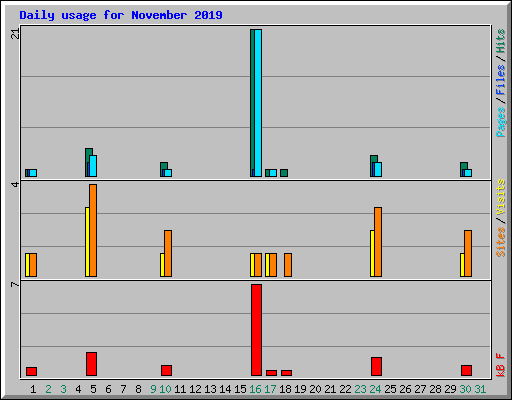The image size is (512, 400).
Task: Click the 'Hits' legend label
Action: tap(501, 41)
